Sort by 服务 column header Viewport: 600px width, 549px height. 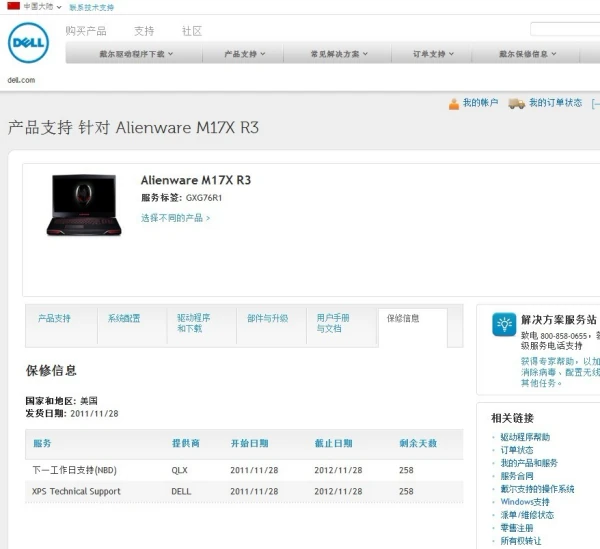point(42,443)
